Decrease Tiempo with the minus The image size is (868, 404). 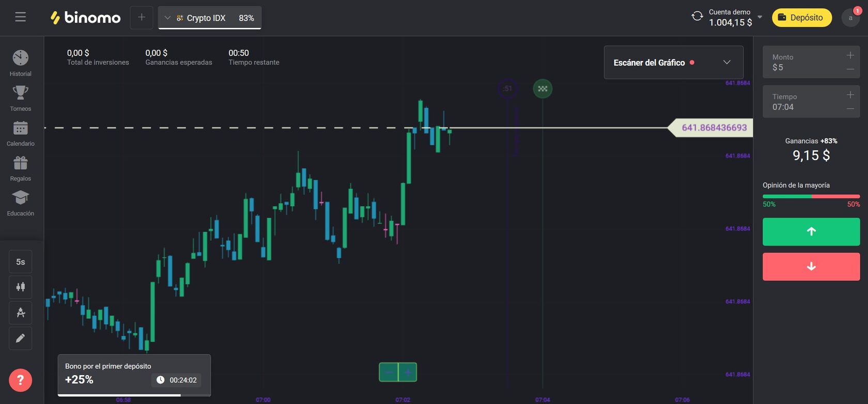click(850, 109)
